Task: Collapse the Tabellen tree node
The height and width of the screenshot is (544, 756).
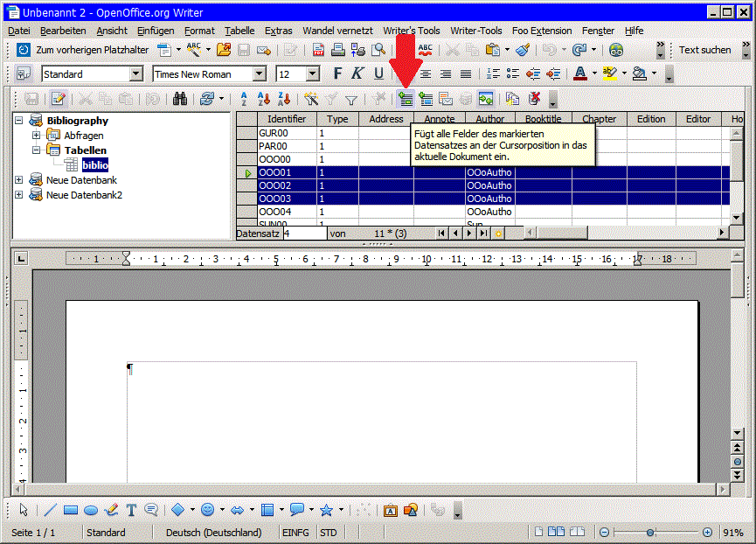Action: pyautogui.click(x=36, y=150)
